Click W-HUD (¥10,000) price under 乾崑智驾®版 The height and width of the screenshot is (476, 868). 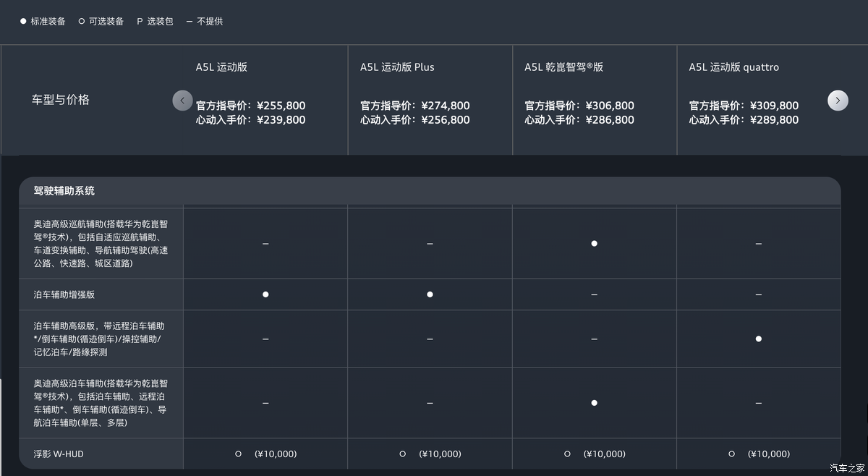point(605,454)
